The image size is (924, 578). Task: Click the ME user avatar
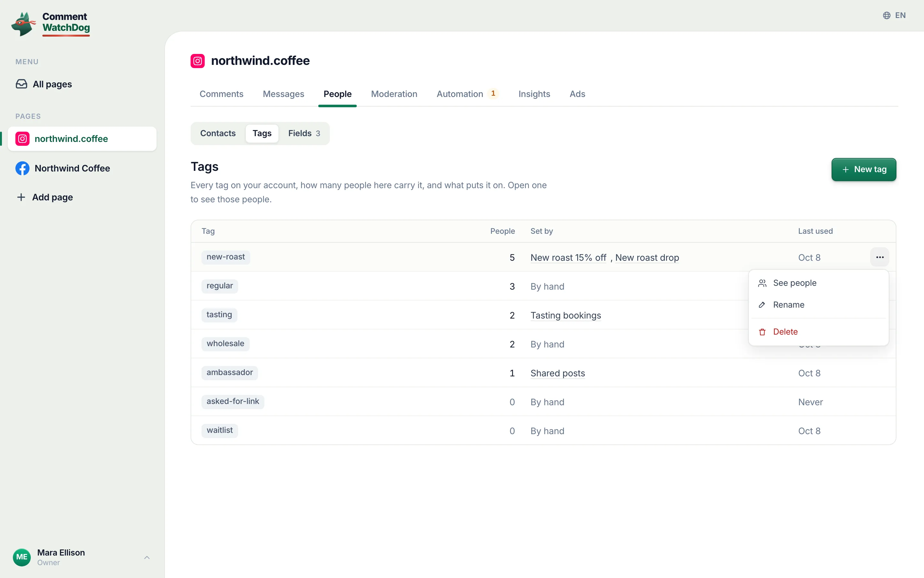[22, 557]
